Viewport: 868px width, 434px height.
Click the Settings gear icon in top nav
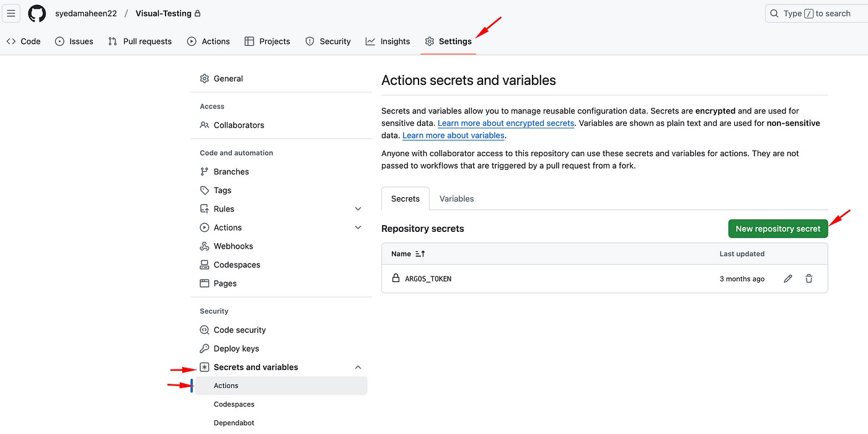coord(430,42)
